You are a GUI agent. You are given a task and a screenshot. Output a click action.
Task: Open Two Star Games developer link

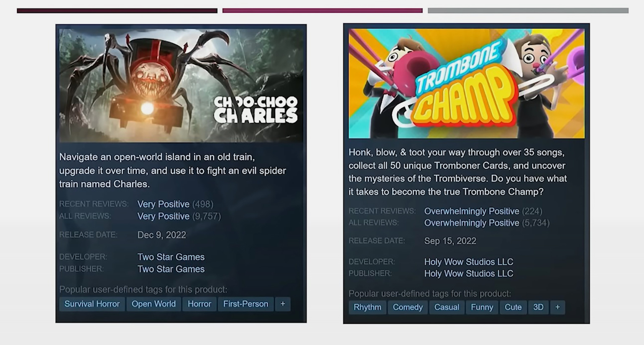[x=171, y=257]
